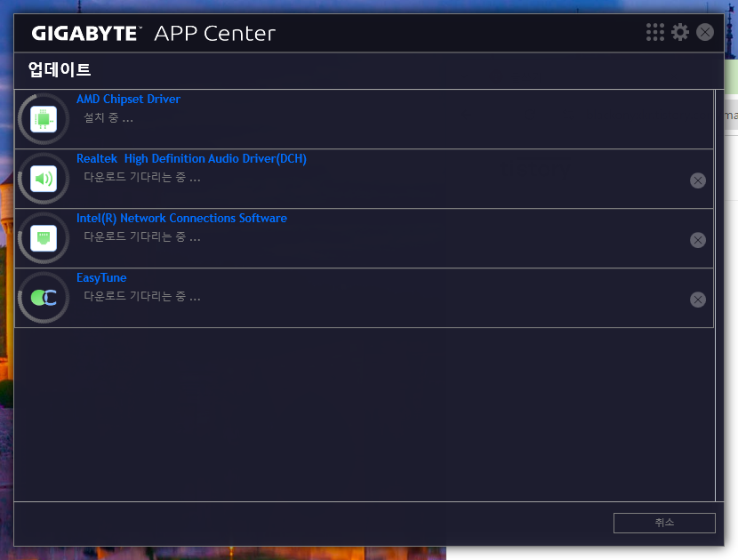Open Intel(R) Network Connections Software link
738x560 pixels.
tap(181, 219)
